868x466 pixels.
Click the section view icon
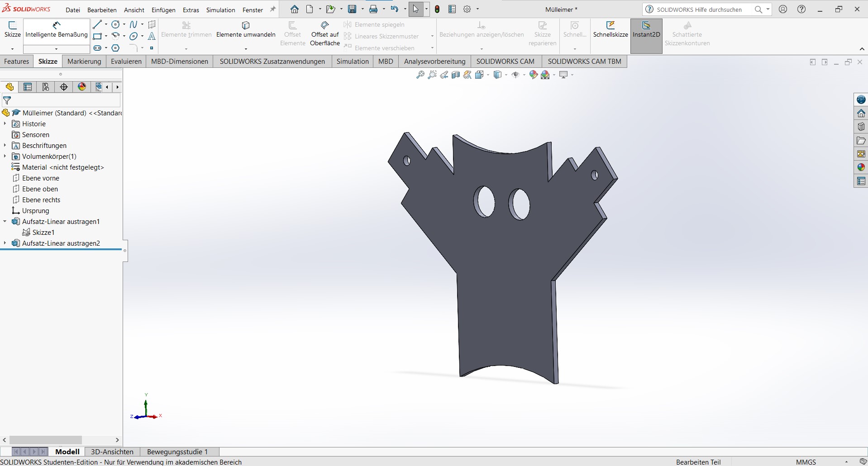point(456,75)
